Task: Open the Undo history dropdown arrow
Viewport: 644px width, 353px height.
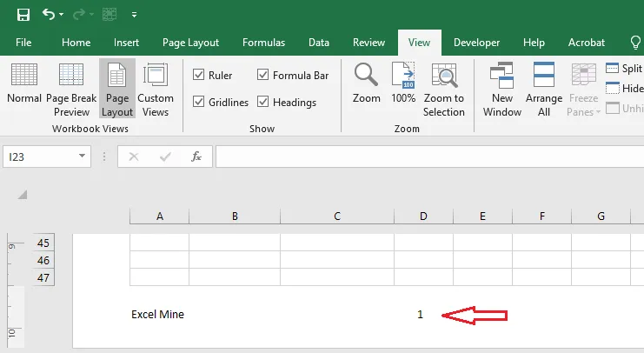Action: pos(61,15)
